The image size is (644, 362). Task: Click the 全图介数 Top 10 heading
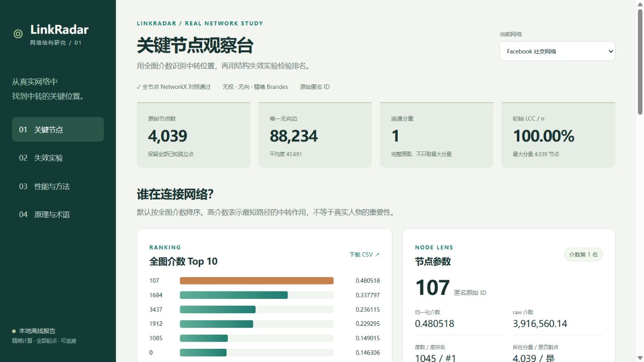(183, 261)
